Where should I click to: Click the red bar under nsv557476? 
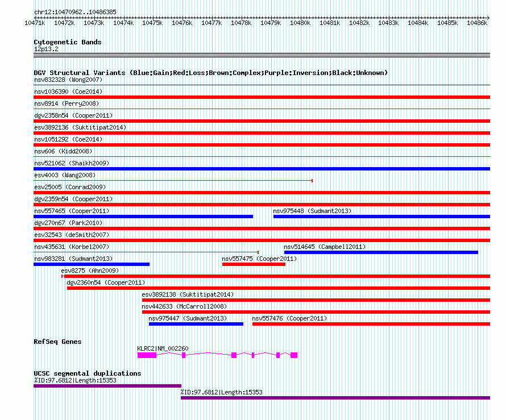371,324
